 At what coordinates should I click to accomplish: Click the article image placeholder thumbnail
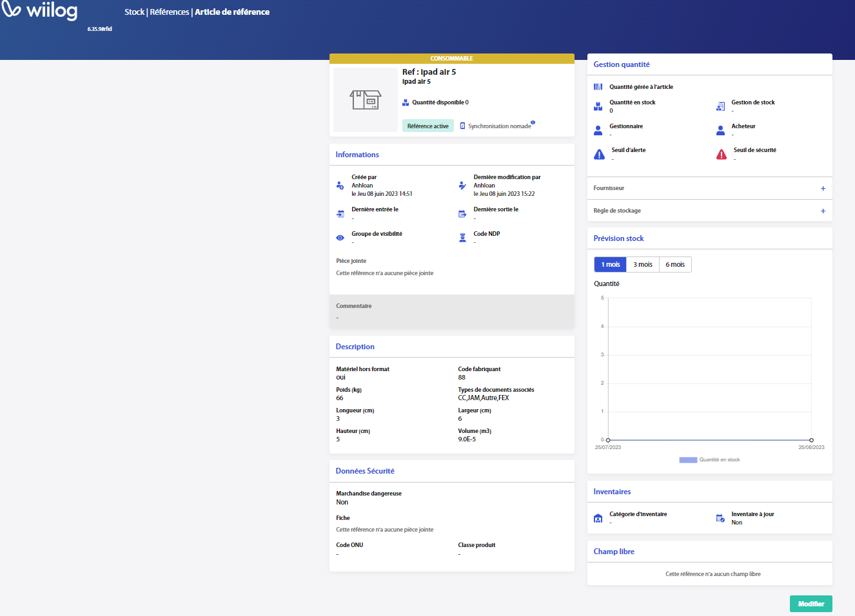(x=366, y=100)
